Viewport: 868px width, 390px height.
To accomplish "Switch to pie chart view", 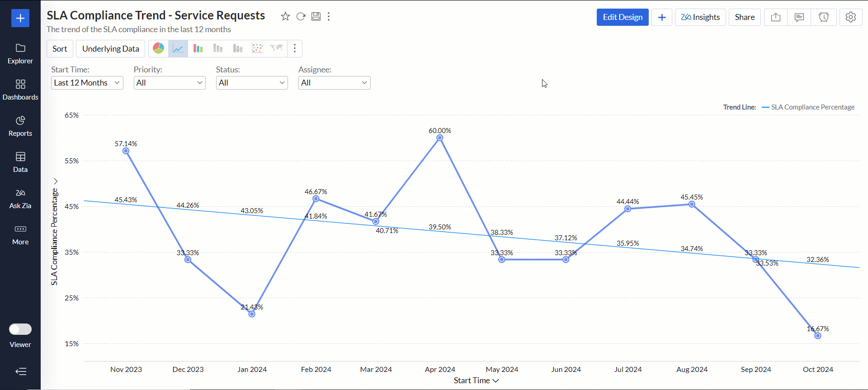I will pyautogui.click(x=159, y=48).
